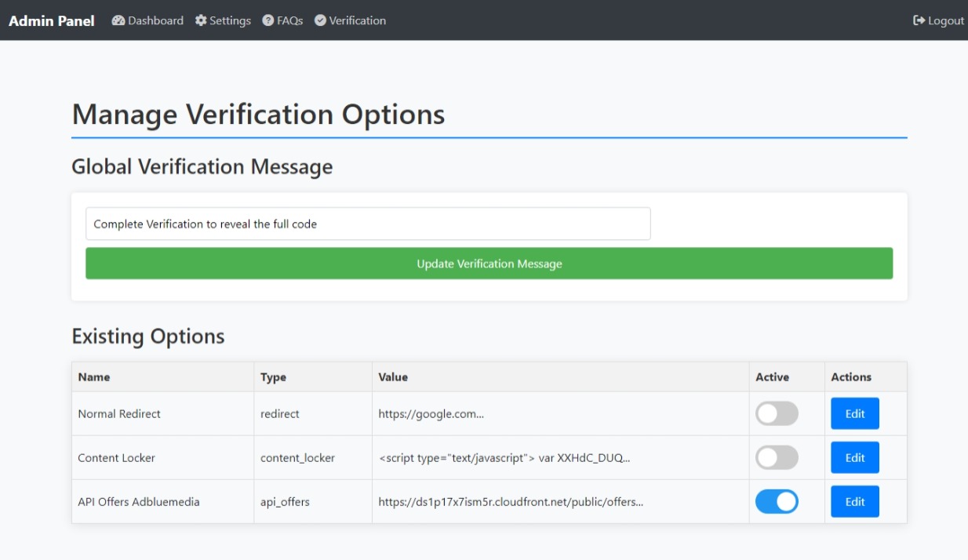Image resolution: width=968 pixels, height=560 pixels.
Task: Click the checkmark icon beside Verification
Action: pyautogui.click(x=320, y=20)
